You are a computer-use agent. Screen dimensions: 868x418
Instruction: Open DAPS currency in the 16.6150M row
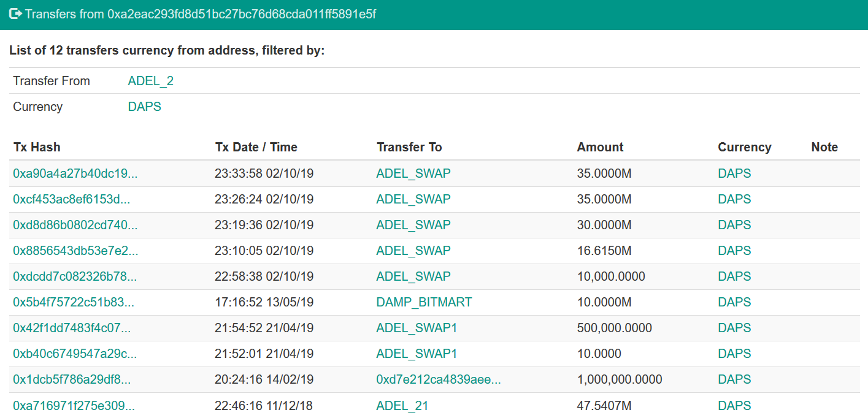point(734,251)
